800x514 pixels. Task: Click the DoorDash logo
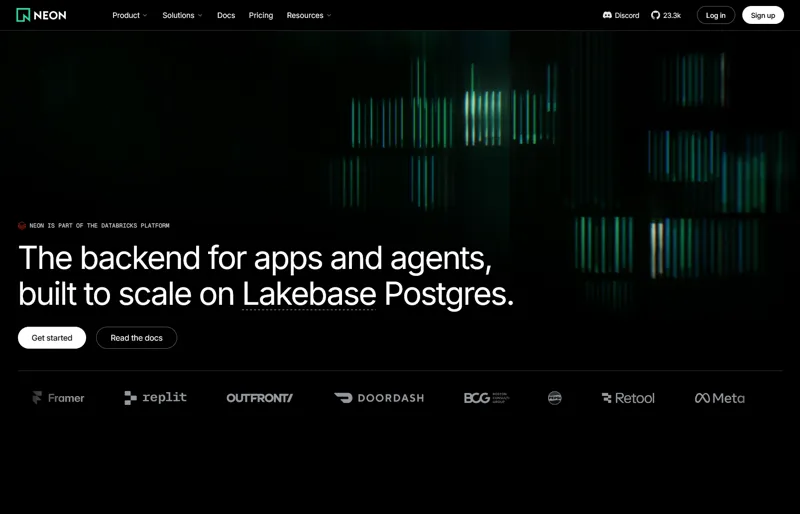pyautogui.click(x=379, y=398)
